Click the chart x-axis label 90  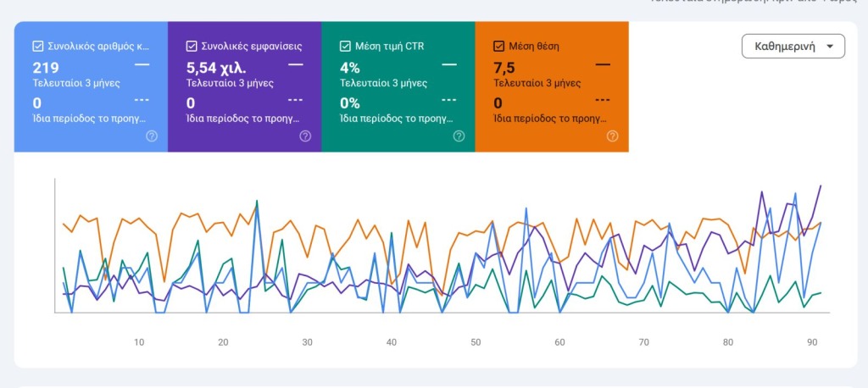pyautogui.click(x=812, y=342)
